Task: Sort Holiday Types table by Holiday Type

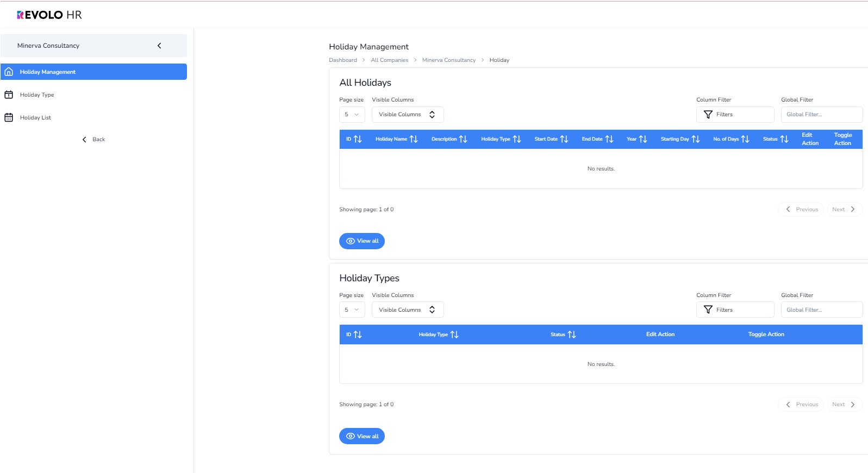Action: pyautogui.click(x=439, y=335)
